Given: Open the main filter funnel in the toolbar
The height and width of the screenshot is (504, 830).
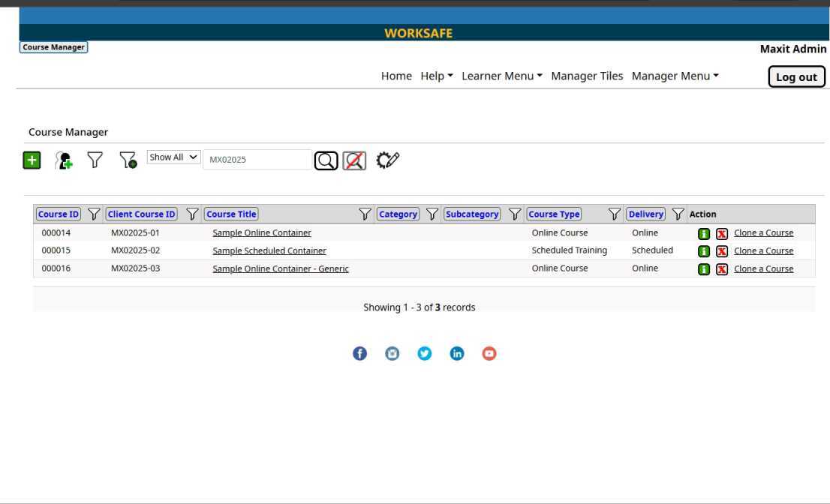Looking at the screenshot, I should point(95,160).
